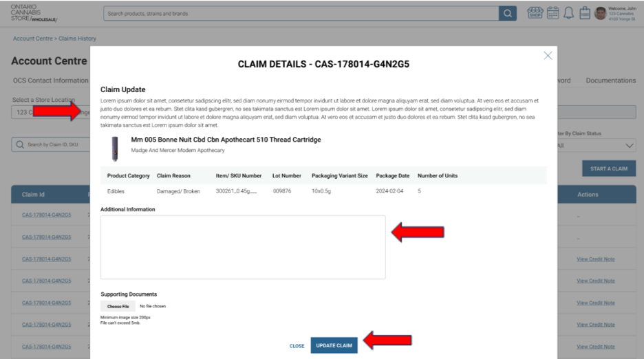
Task: Focus the products search field
Action: [x=301, y=14]
